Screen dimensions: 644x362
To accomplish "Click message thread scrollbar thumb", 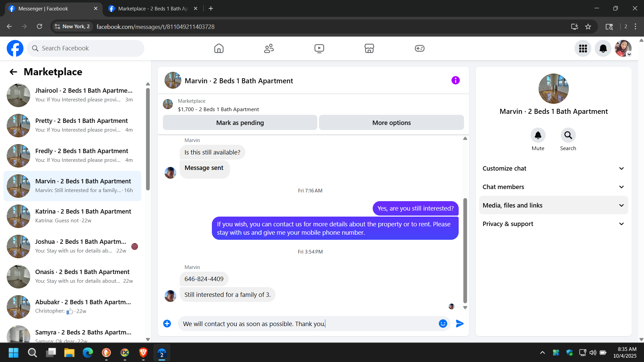I will [x=465, y=250].
